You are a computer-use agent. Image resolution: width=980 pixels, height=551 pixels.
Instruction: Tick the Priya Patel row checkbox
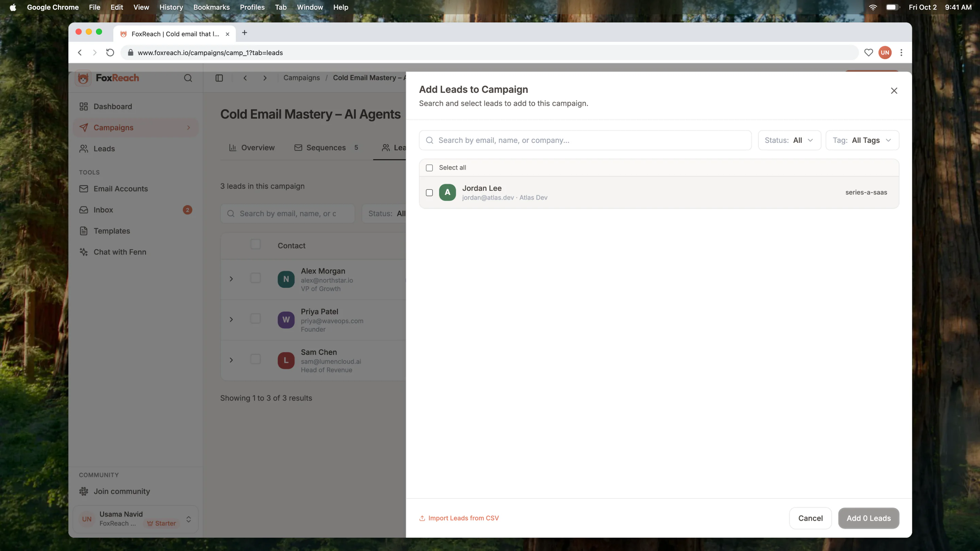[256, 319]
